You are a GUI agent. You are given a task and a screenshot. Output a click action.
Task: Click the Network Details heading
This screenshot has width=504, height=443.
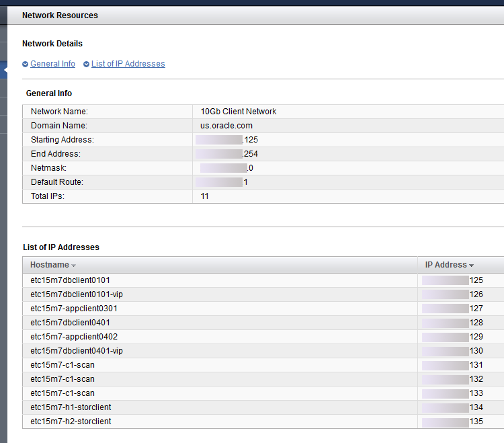pos(52,44)
